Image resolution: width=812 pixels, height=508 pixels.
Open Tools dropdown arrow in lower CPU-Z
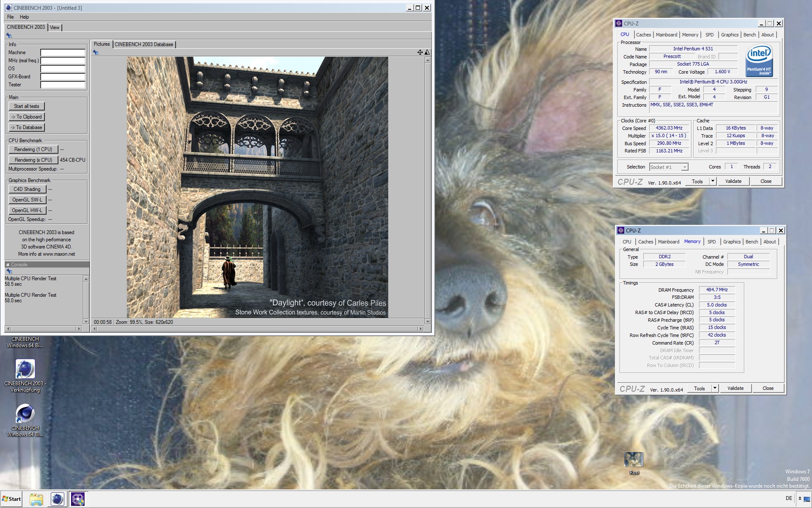point(715,388)
